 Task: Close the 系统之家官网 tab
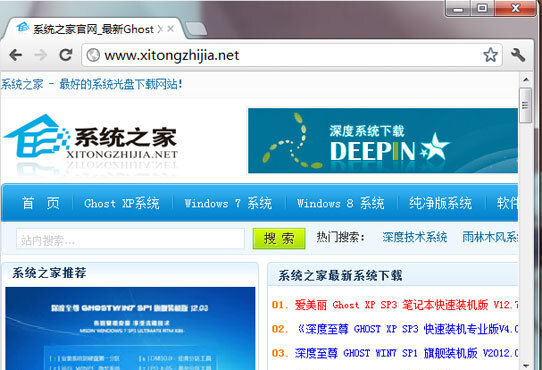tap(170, 29)
